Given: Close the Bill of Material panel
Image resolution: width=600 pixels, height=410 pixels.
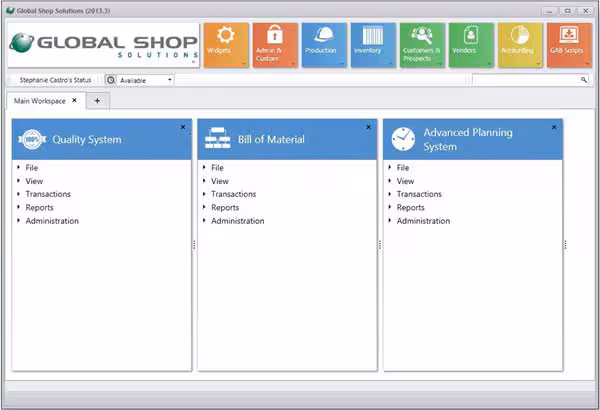Looking at the screenshot, I should pyautogui.click(x=368, y=127).
